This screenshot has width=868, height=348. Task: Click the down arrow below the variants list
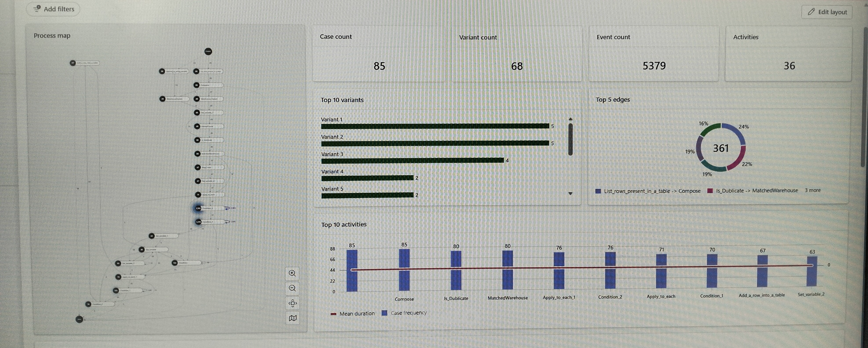coord(570,193)
